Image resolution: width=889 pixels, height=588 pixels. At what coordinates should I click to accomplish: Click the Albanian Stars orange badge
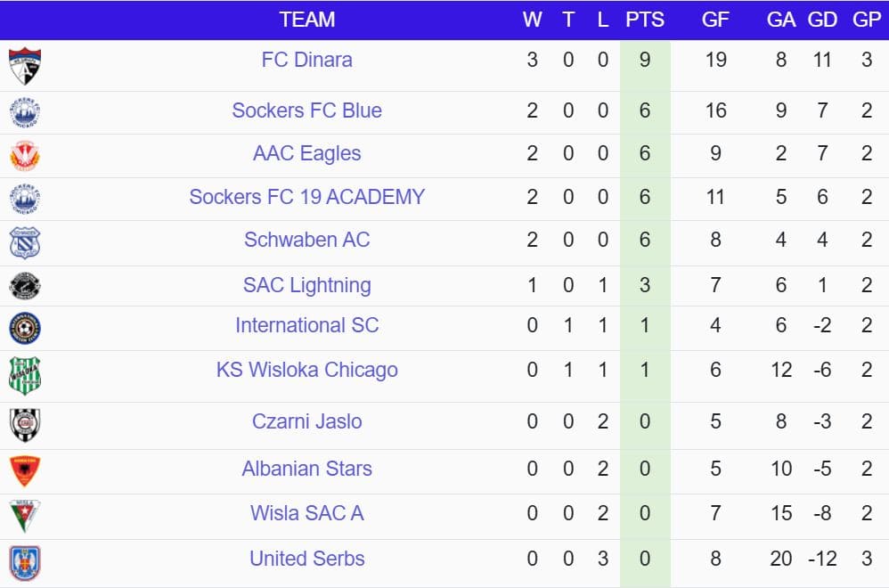[25, 470]
